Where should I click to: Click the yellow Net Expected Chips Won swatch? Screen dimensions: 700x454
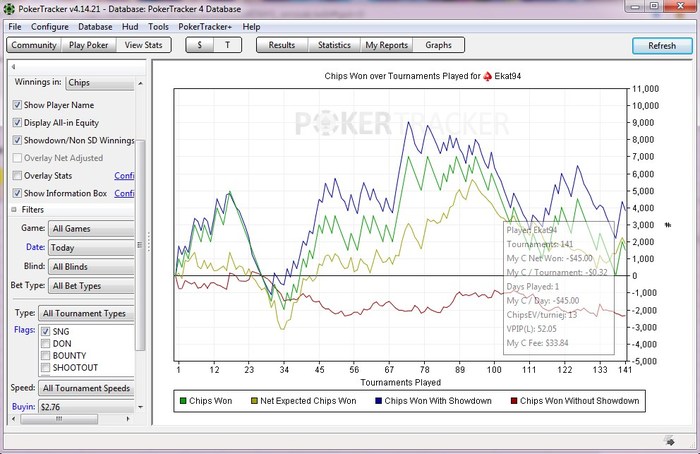254,401
